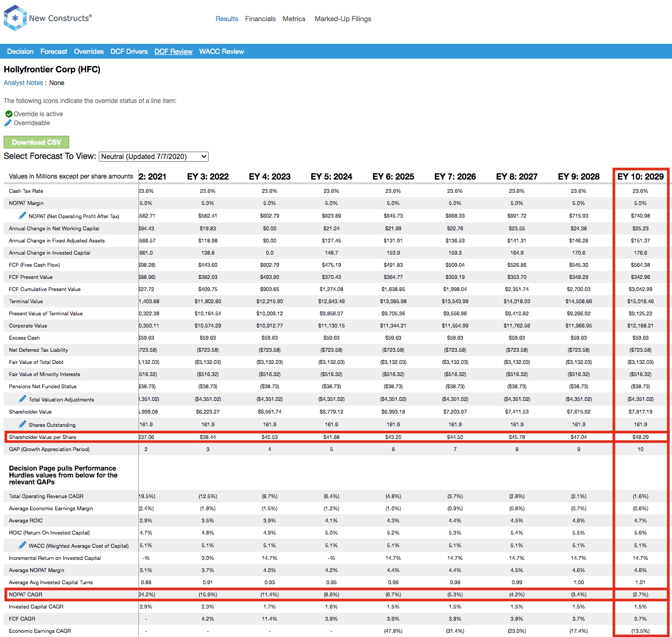Override WACC using its pencil icon
The height and width of the screenshot is (637, 672).
pyautogui.click(x=22, y=545)
